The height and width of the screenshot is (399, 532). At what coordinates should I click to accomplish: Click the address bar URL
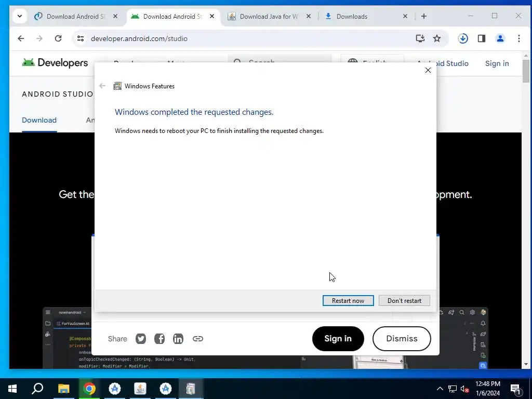(139, 38)
